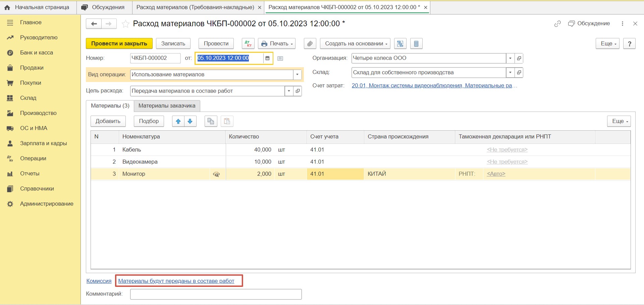Open the Покупки cart icon
The image size is (644, 305).
pyautogui.click(x=10, y=83)
